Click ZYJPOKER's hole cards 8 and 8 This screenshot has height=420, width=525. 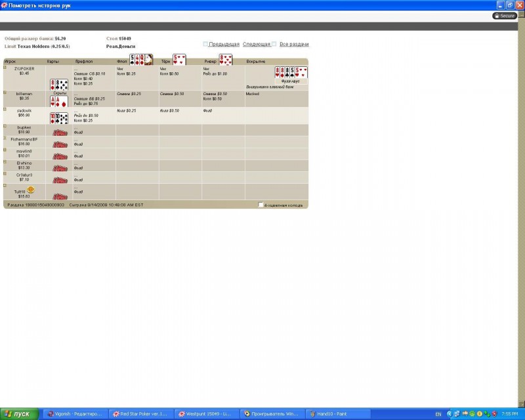tap(59, 85)
